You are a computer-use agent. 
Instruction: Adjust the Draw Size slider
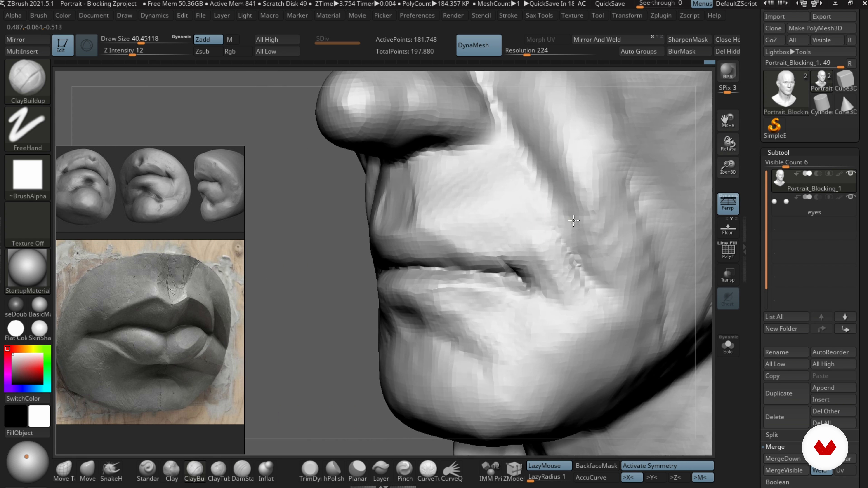click(x=146, y=39)
